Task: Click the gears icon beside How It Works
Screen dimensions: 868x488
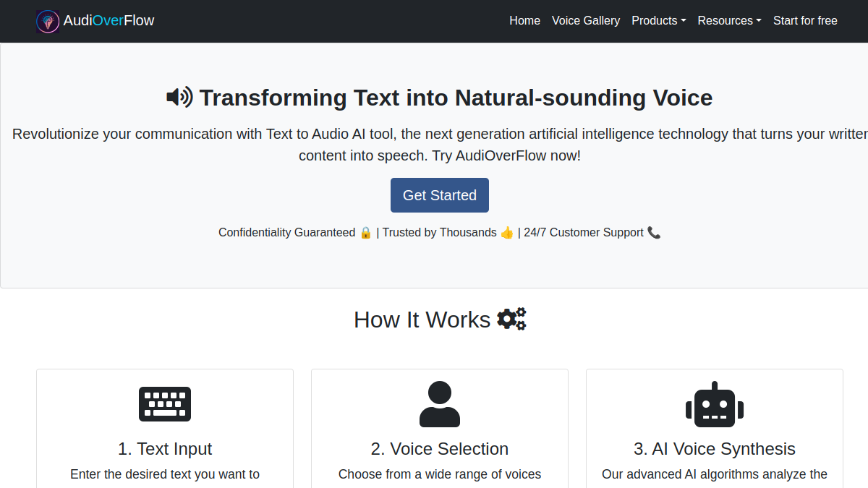Action: [x=512, y=319]
